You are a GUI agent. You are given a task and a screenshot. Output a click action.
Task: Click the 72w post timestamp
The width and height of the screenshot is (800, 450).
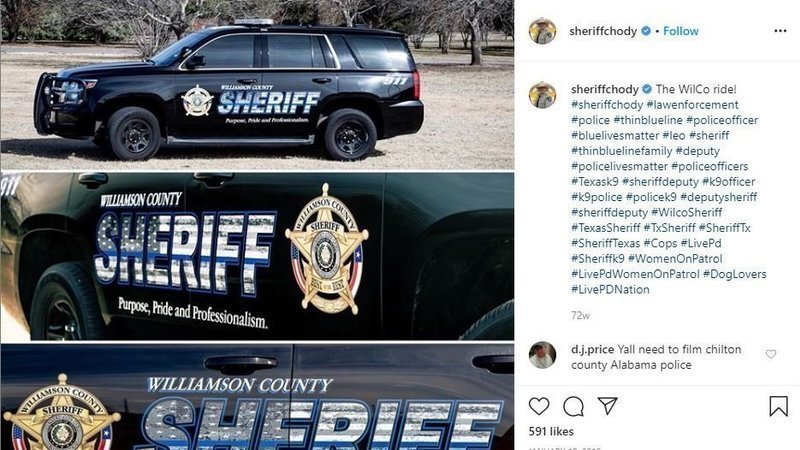[580, 315]
